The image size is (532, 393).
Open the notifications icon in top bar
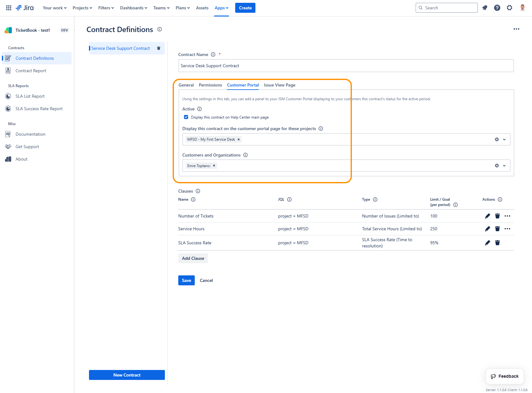point(485,8)
